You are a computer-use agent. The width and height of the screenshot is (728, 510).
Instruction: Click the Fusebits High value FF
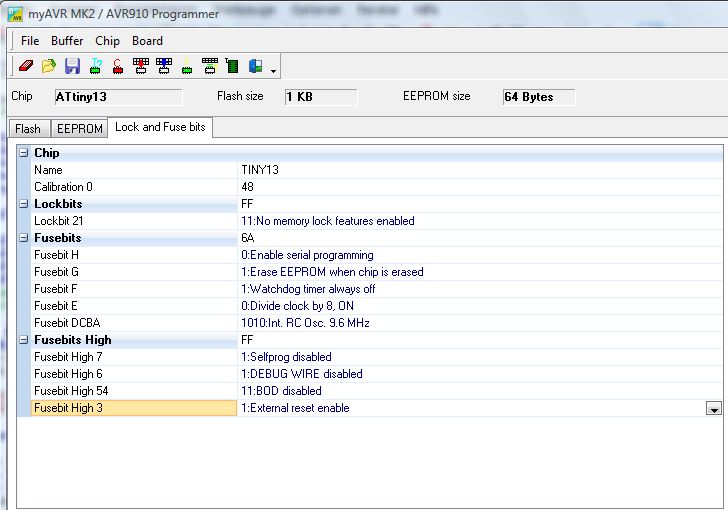(x=247, y=340)
